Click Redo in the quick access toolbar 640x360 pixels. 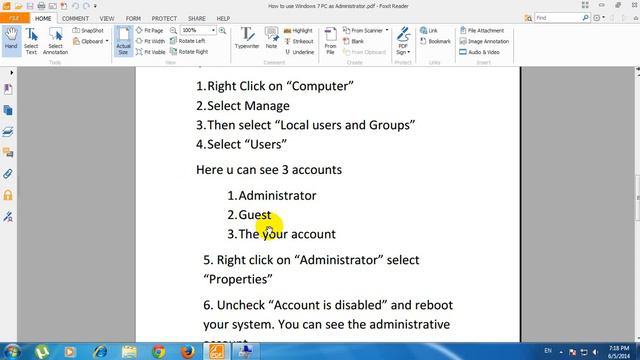click(x=86, y=6)
